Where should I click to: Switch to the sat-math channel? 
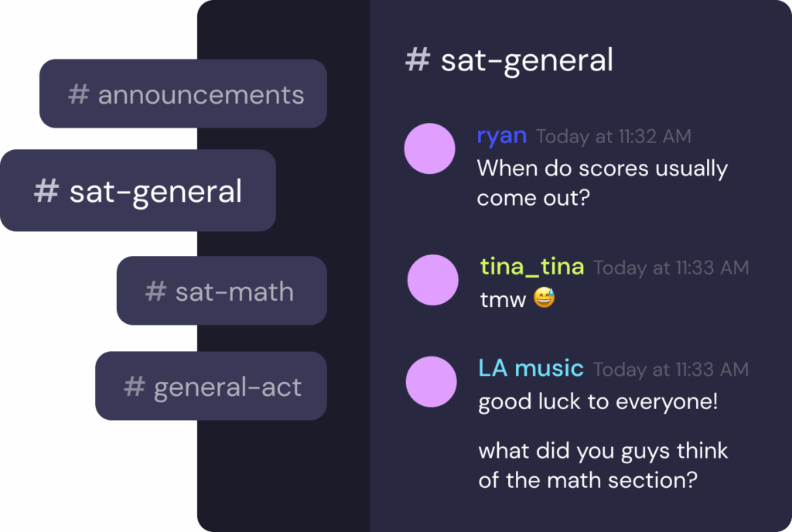(221, 291)
